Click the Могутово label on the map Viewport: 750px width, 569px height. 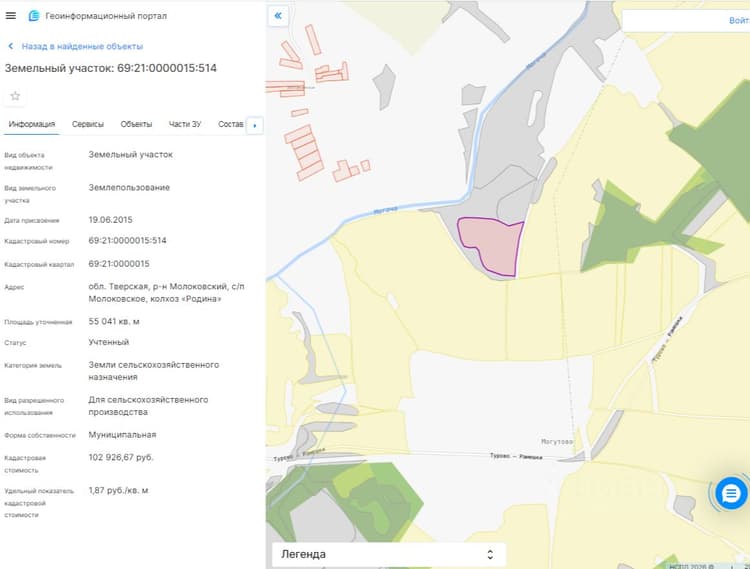pyautogui.click(x=557, y=441)
